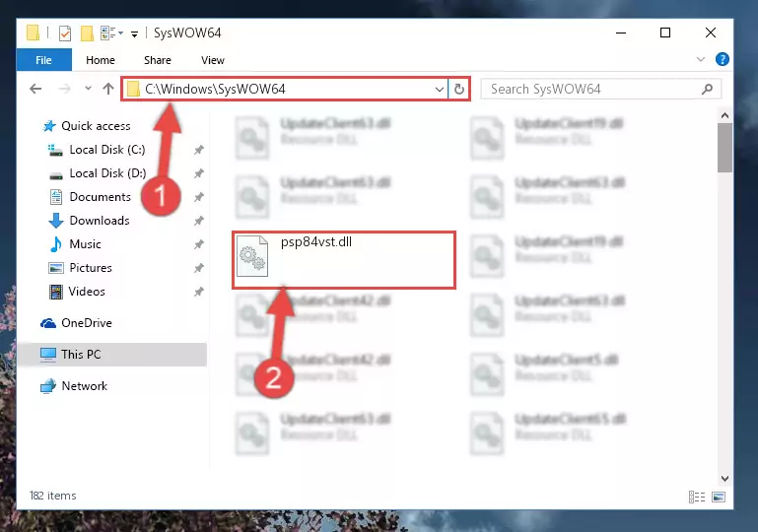Open the File tab
Viewport: 758px width, 532px height.
[x=43, y=60]
